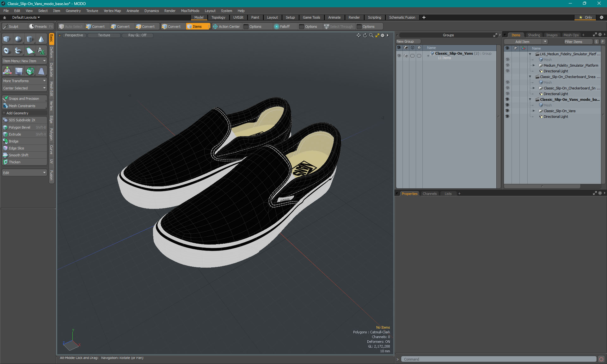Viewport: 607px width, 364px height.
Task: Click the Command input field
Action: [x=499, y=359]
